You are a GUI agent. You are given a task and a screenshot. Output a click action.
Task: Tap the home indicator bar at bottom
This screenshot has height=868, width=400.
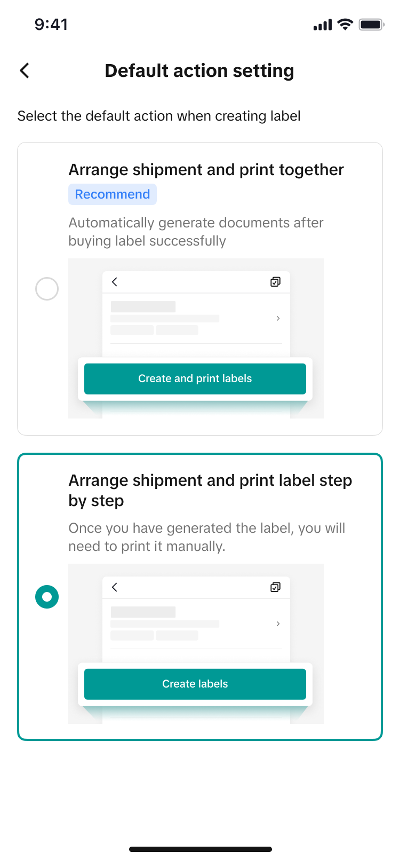pos(201,849)
